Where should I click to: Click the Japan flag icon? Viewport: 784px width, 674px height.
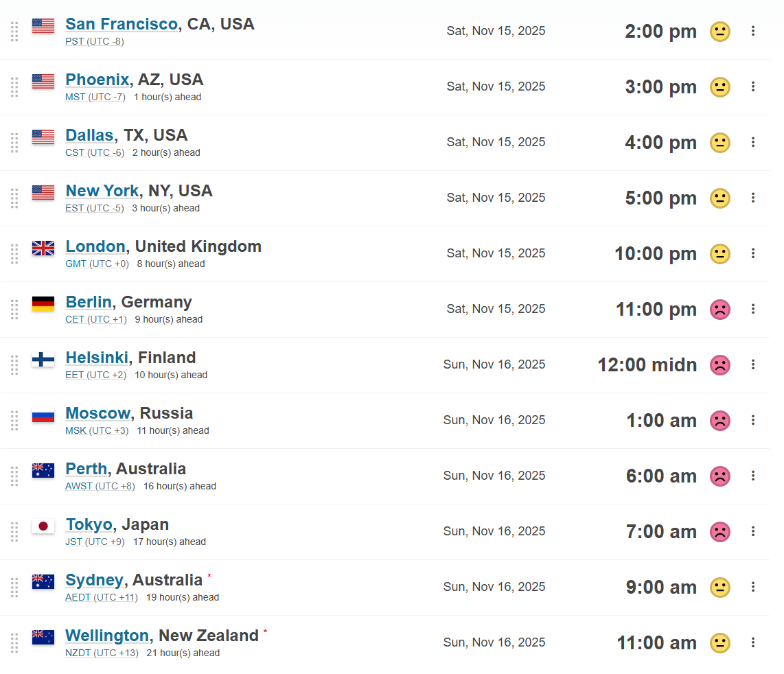43,526
